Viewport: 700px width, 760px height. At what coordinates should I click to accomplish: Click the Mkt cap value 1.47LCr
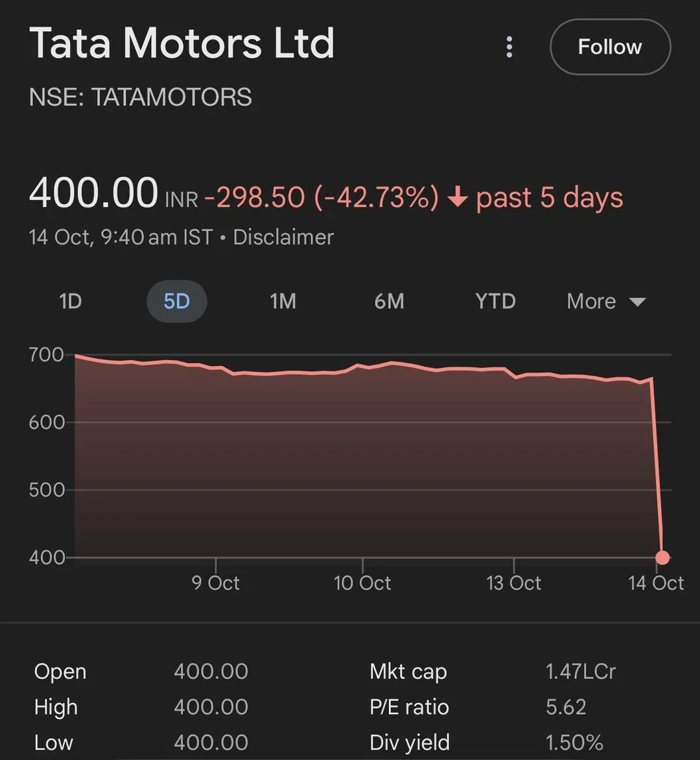click(581, 671)
